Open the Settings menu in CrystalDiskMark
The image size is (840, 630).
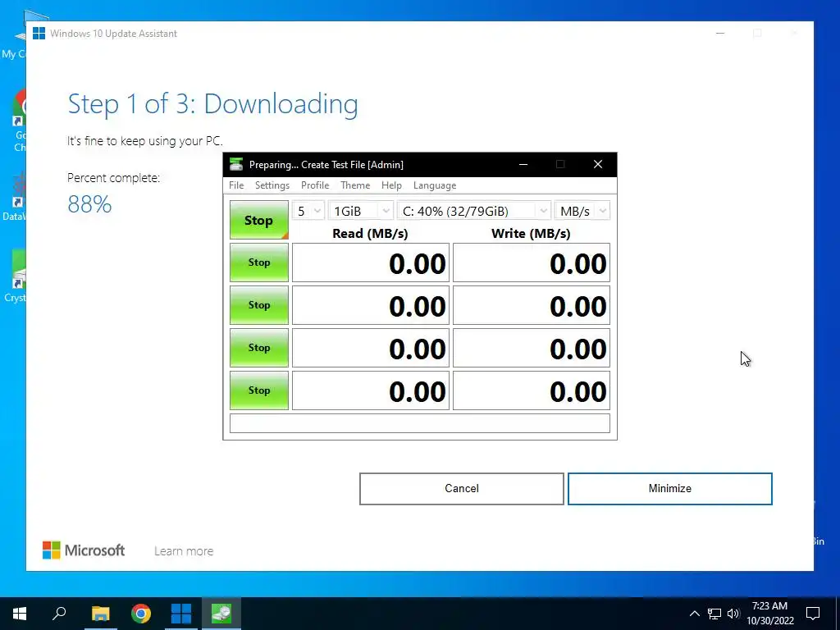[272, 185]
